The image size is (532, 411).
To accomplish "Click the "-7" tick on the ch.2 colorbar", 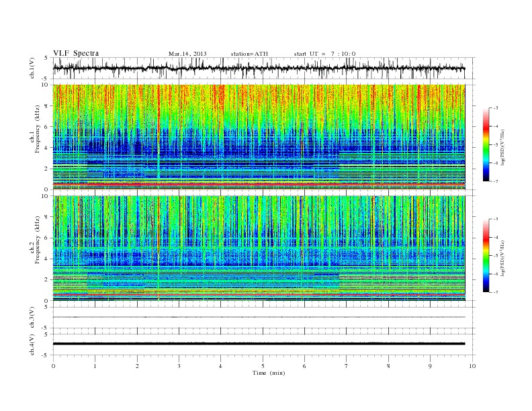I will coord(495,292).
